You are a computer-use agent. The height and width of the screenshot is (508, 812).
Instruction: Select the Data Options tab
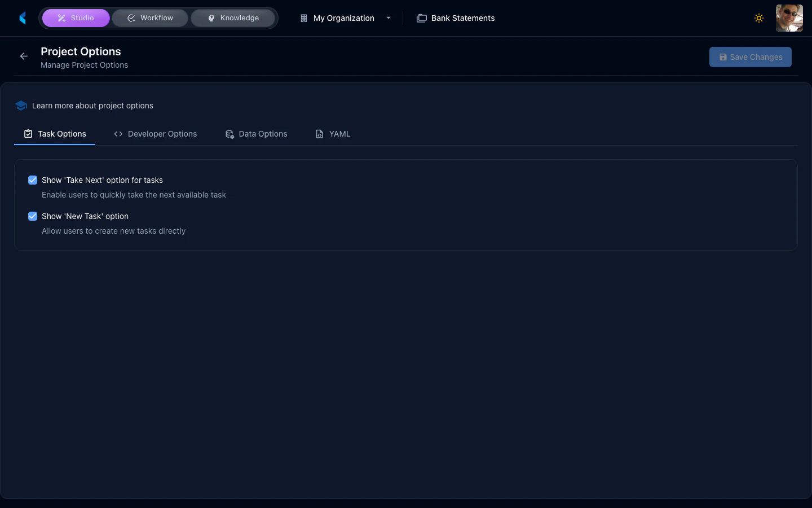coord(256,134)
